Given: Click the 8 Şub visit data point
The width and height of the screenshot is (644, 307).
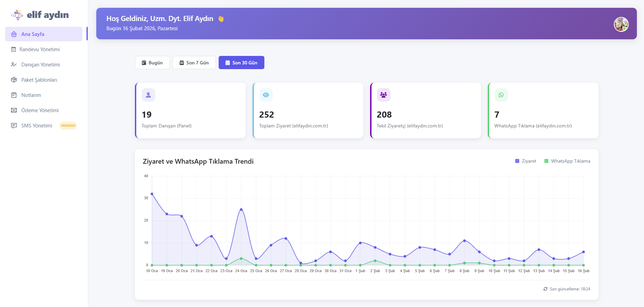Looking at the screenshot, I should [464, 241].
